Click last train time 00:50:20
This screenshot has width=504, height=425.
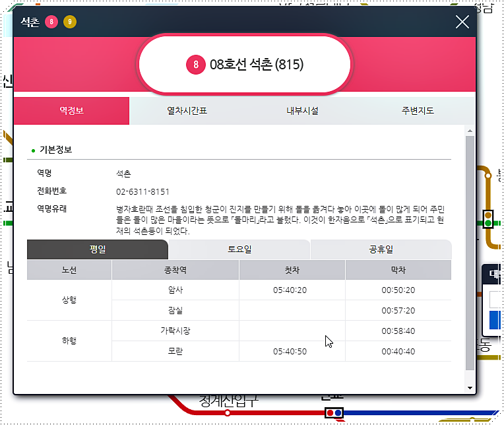point(398,290)
